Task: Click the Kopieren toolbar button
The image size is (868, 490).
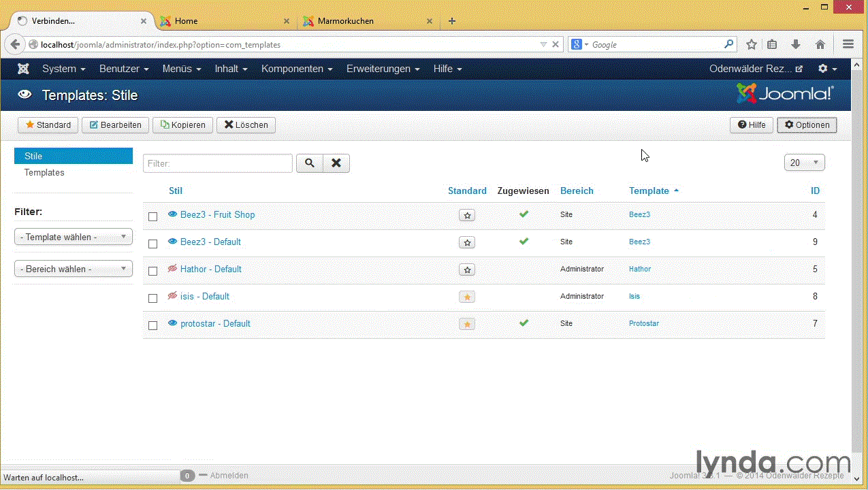Action: [x=183, y=125]
